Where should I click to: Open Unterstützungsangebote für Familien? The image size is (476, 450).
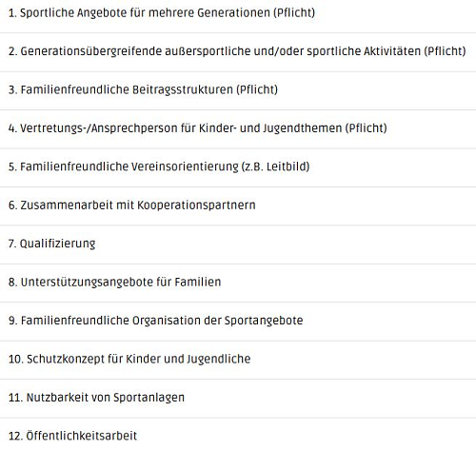(x=238, y=283)
